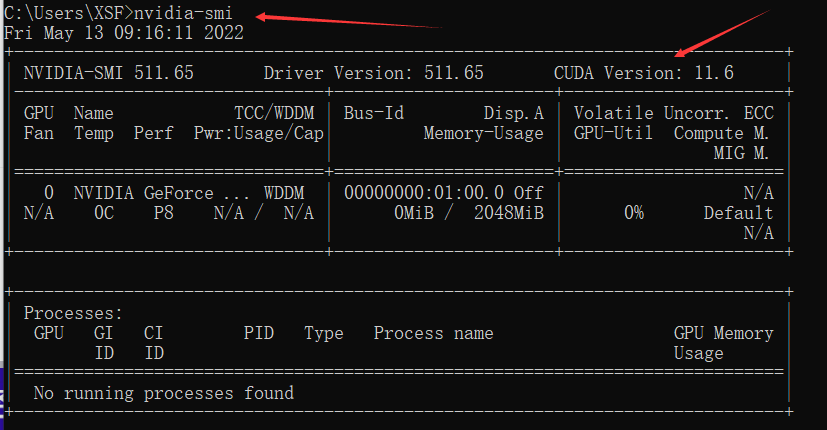Click the bus id '00000000:01:00.0'
Image resolution: width=827 pixels, height=430 pixels.
[x=424, y=193]
